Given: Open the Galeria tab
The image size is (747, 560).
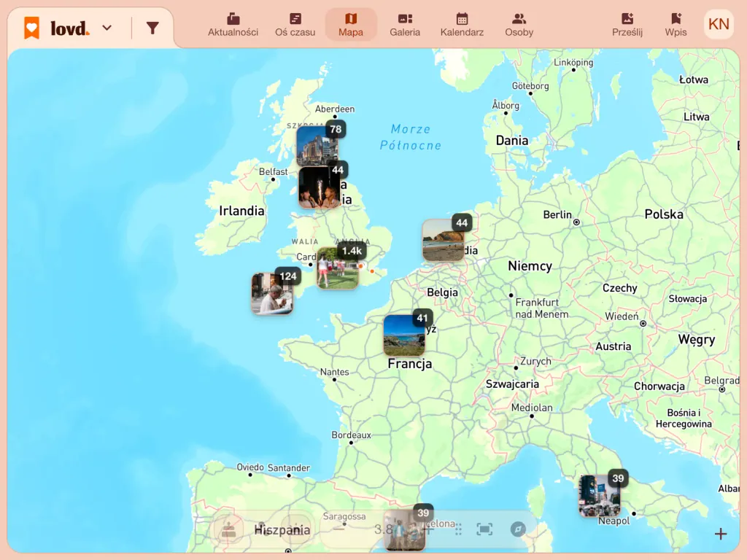Looking at the screenshot, I should [405, 25].
